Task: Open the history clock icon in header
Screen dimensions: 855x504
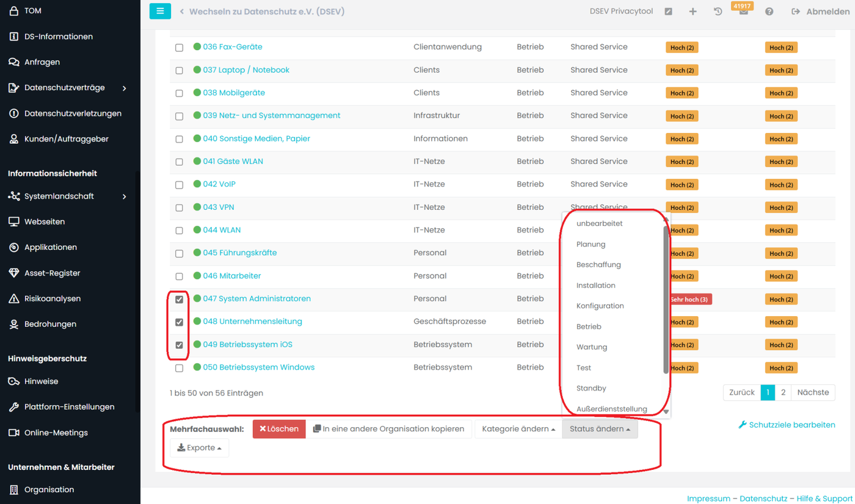Action: pyautogui.click(x=718, y=12)
